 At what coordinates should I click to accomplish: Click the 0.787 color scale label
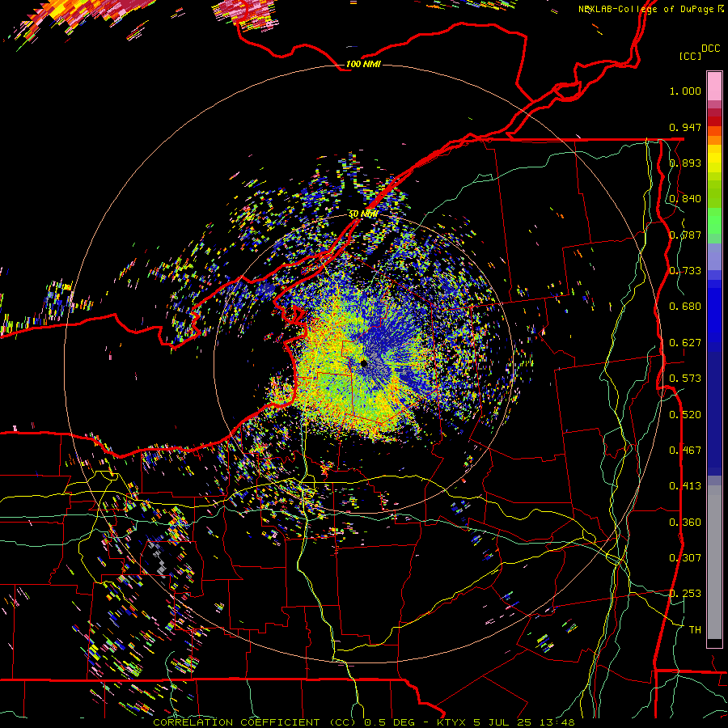685,235
